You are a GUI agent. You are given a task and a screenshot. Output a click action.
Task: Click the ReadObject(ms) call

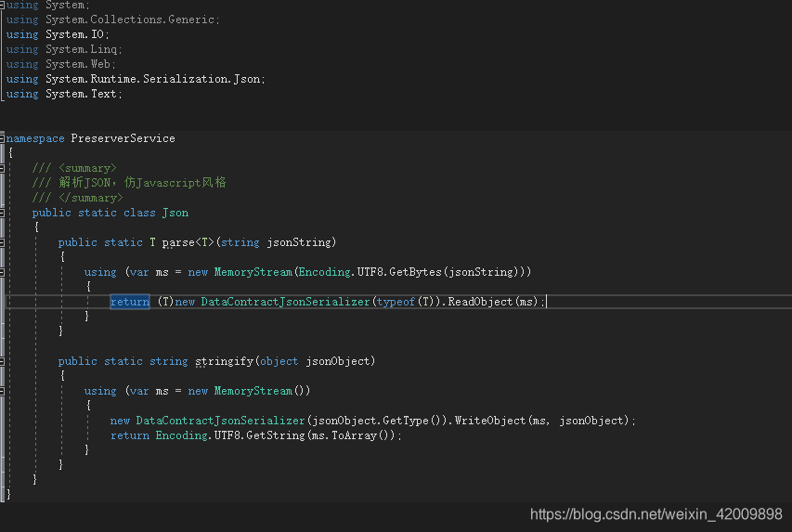pos(493,302)
